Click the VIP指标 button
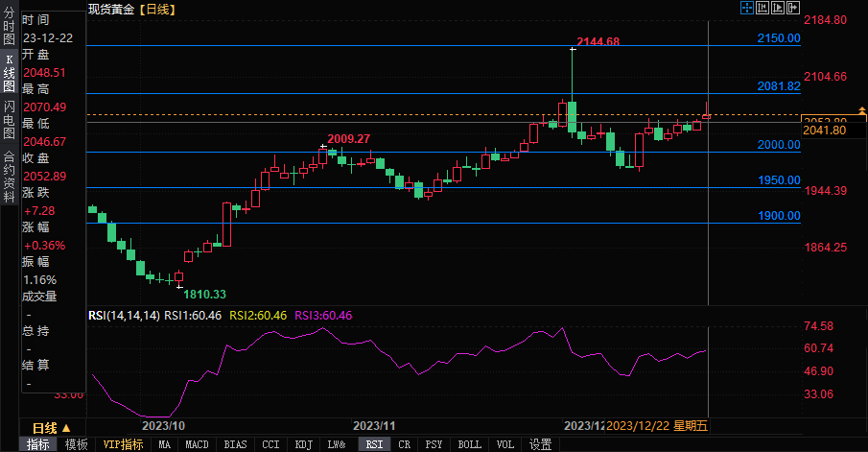This screenshot has width=868, height=452. (x=123, y=444)
